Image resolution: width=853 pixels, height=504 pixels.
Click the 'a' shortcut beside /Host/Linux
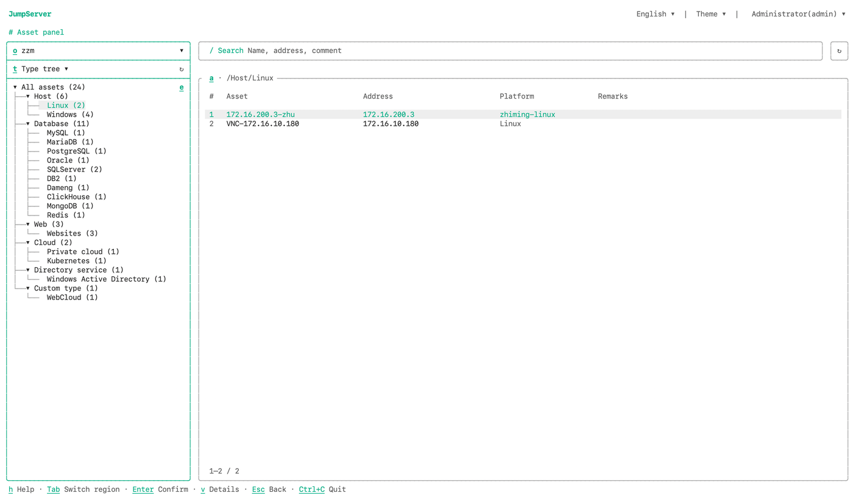click(x=211, y=78)
